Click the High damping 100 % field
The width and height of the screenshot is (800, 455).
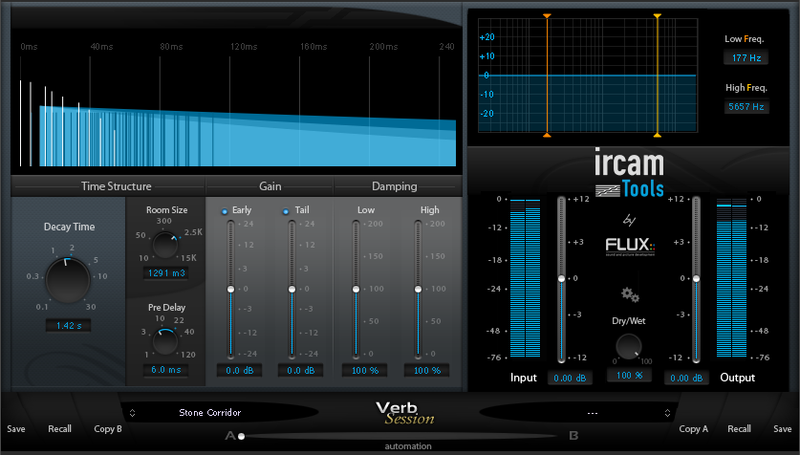(x=427, y=370)
